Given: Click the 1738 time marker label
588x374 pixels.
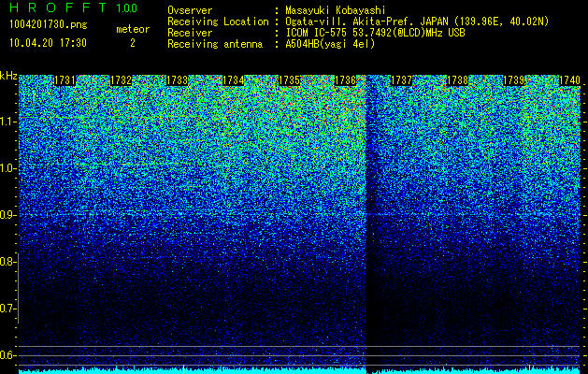Looking at the screenshot, I should pos(458,80).
